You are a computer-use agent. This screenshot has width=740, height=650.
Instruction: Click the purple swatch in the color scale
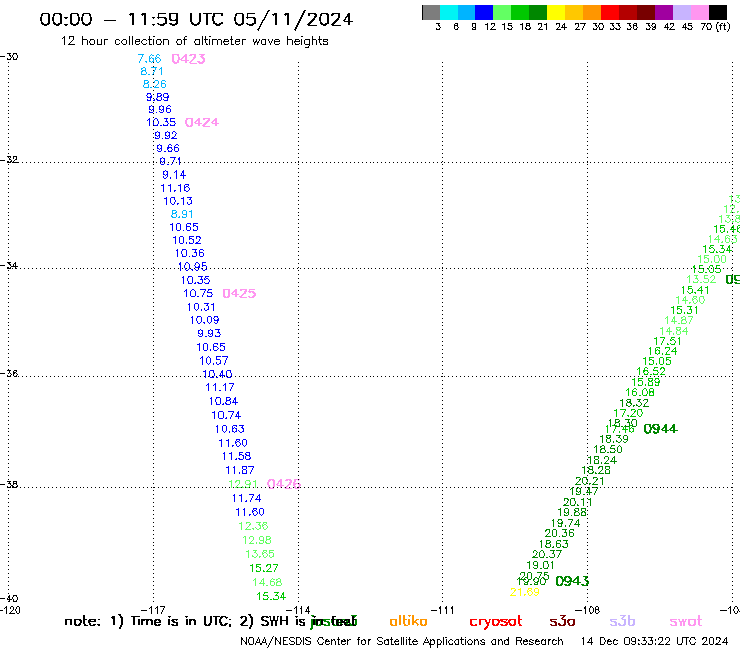pyautogui.click(x=664, y=12)
